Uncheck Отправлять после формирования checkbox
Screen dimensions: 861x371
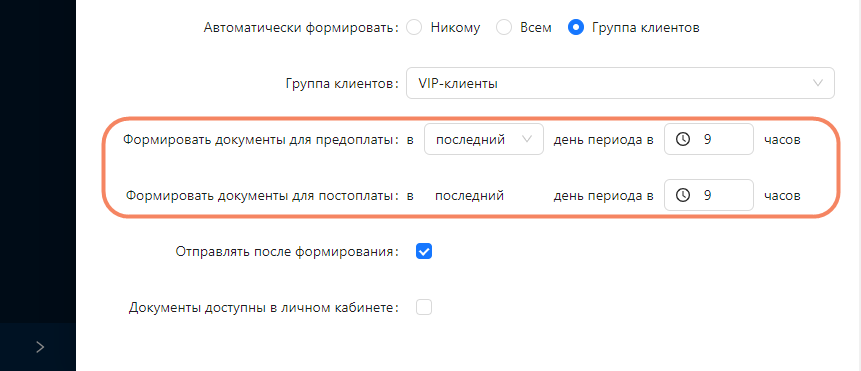coord(424,251)
